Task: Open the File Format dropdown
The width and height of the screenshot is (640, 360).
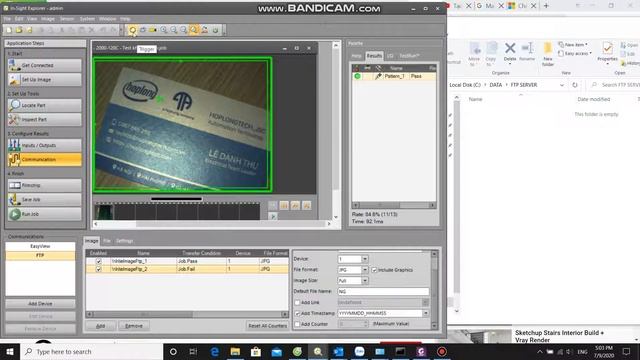Action: point(365,270)
